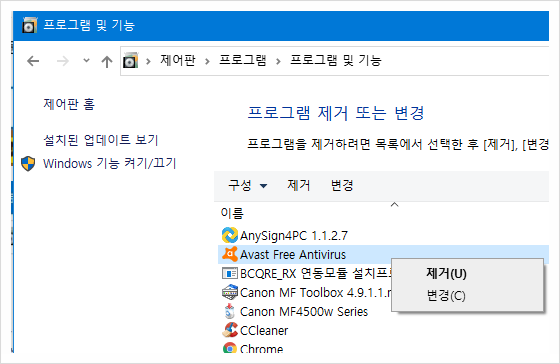This screenshot has height=364, width=560.
Task: Click the Chrome program icon
Action: 230,348
